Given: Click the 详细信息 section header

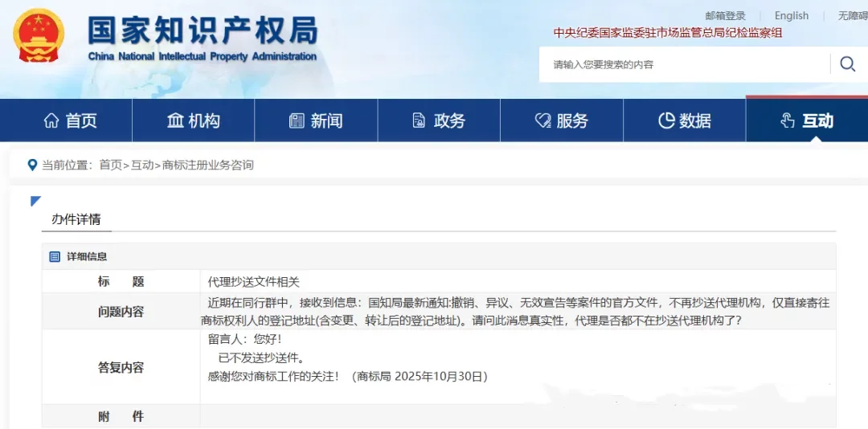Looking at the screenshot, I should click(x=87, y=256).
